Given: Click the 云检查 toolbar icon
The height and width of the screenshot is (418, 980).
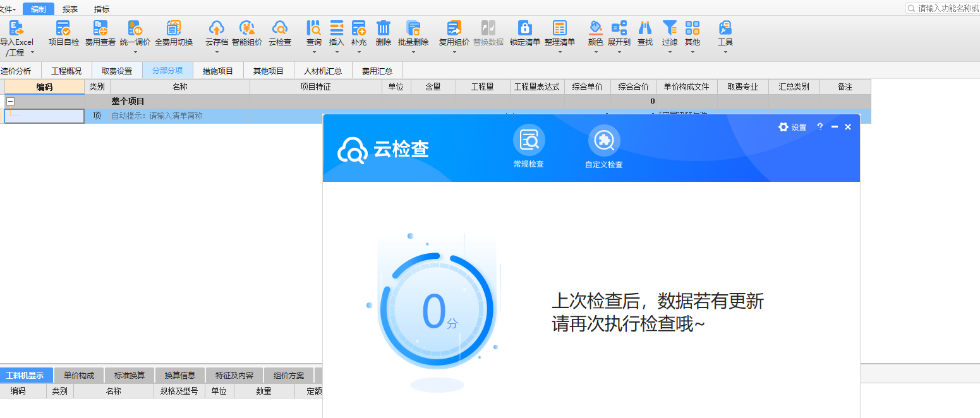Looking at the screenshot, I should (280, 28).
